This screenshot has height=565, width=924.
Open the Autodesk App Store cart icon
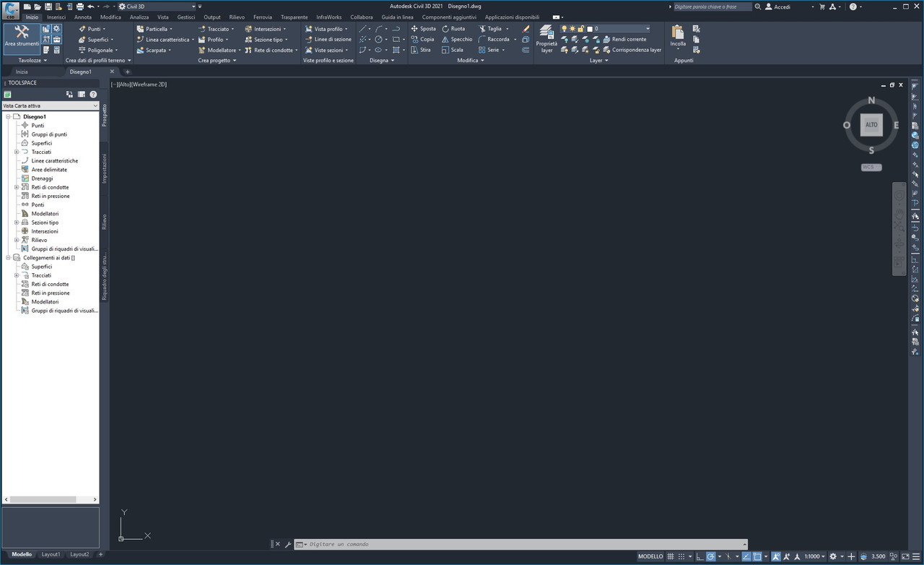pos(821,7)
